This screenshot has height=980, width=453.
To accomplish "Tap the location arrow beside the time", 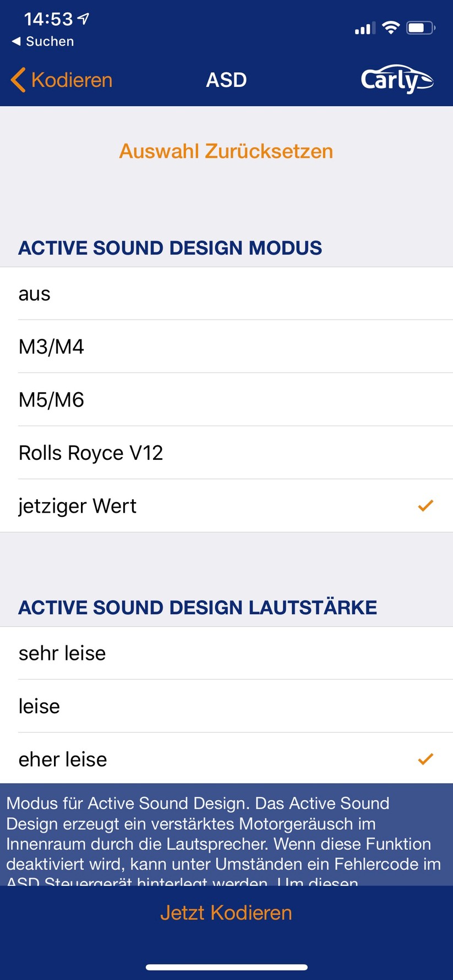I will point(84,19).
